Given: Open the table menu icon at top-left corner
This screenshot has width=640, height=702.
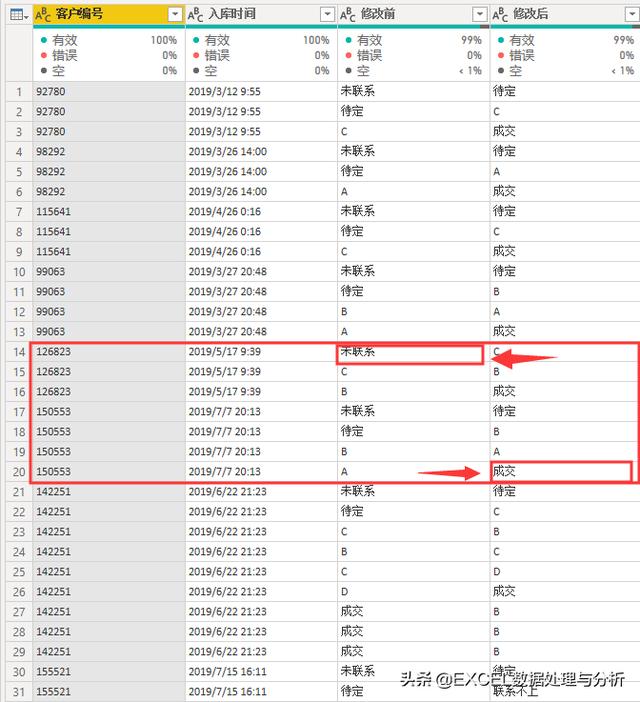Looking at the screenshot, I should point(19,15).
